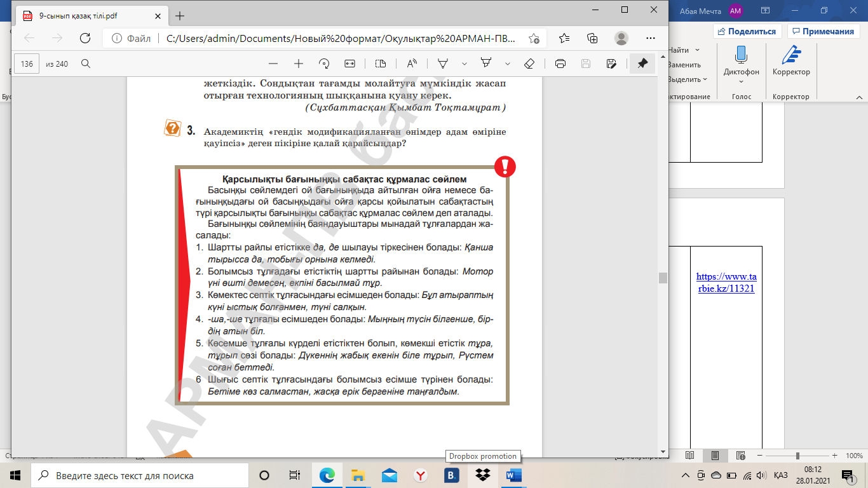Screen dimensions: 868x488
Task: Open the taskbar clock and calendar
Action: tap(814, 475)
